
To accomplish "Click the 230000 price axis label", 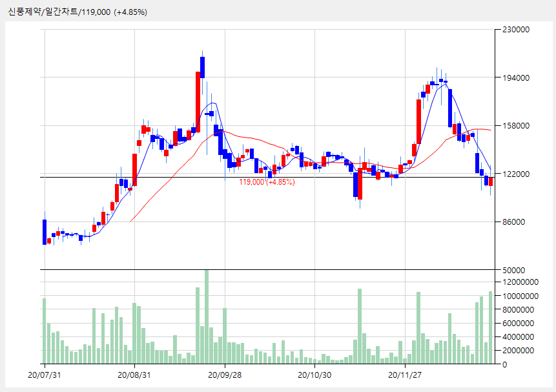I will pyautogui.click(x=516, y=30).
